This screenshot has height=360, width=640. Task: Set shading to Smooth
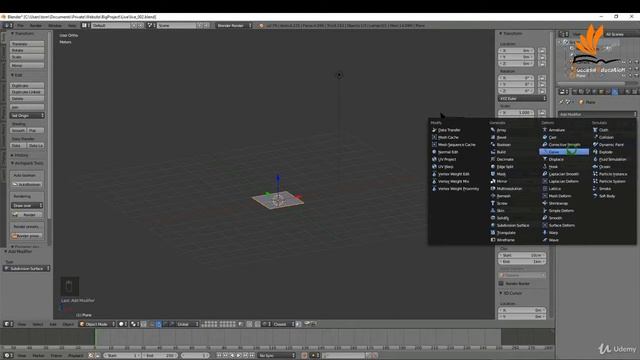(18, 130)
